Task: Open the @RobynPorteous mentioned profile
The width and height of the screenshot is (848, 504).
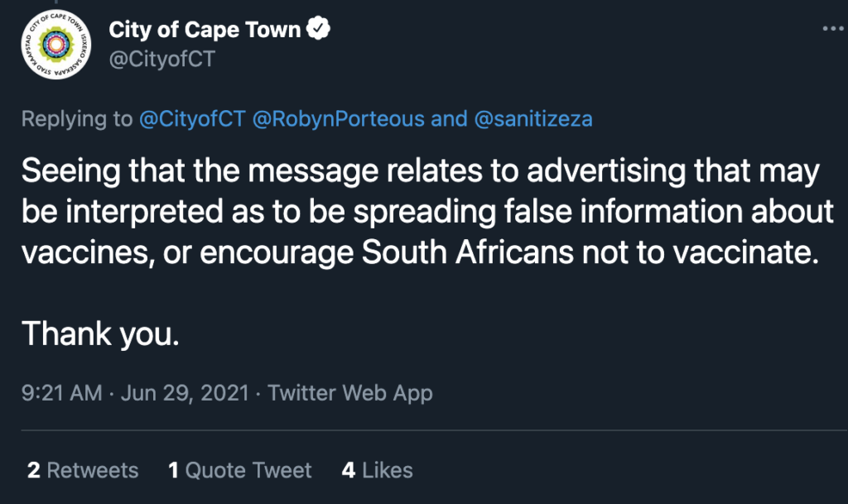Action: (339, 119)
